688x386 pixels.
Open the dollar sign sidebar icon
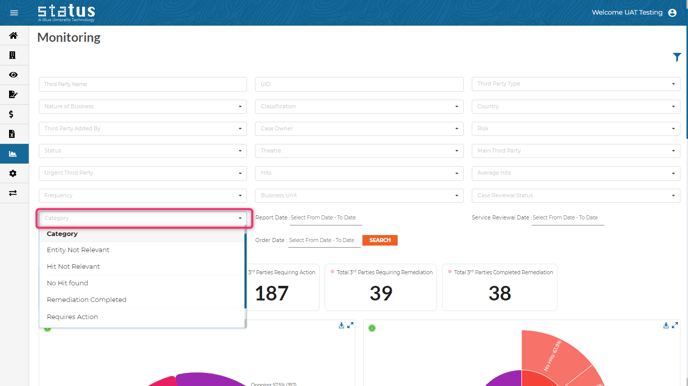point(11,114)
